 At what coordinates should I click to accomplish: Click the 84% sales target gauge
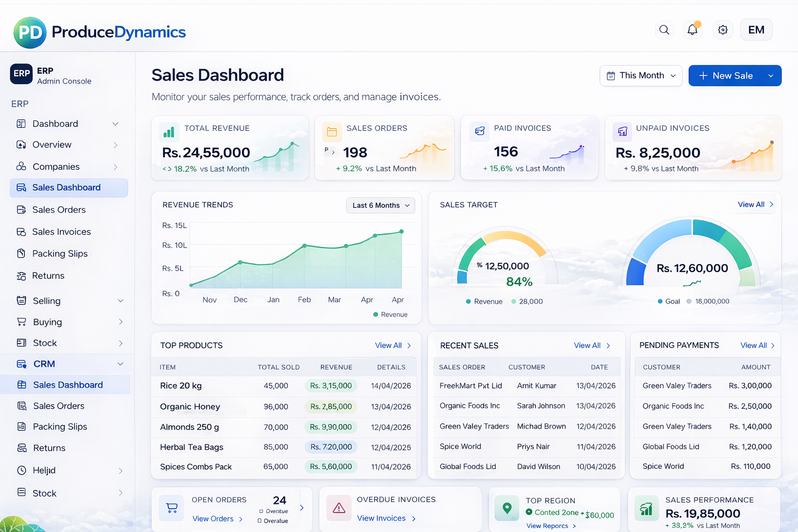click(507, 260)
